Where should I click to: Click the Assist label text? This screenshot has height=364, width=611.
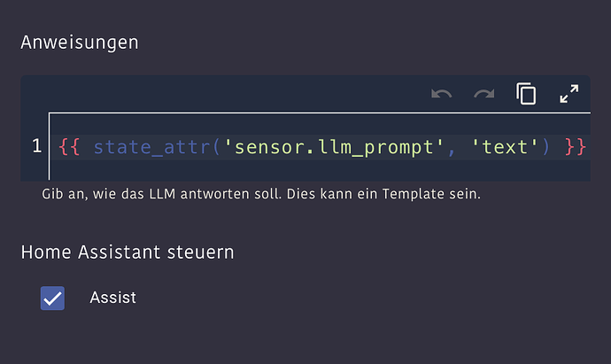coord(113,298)
